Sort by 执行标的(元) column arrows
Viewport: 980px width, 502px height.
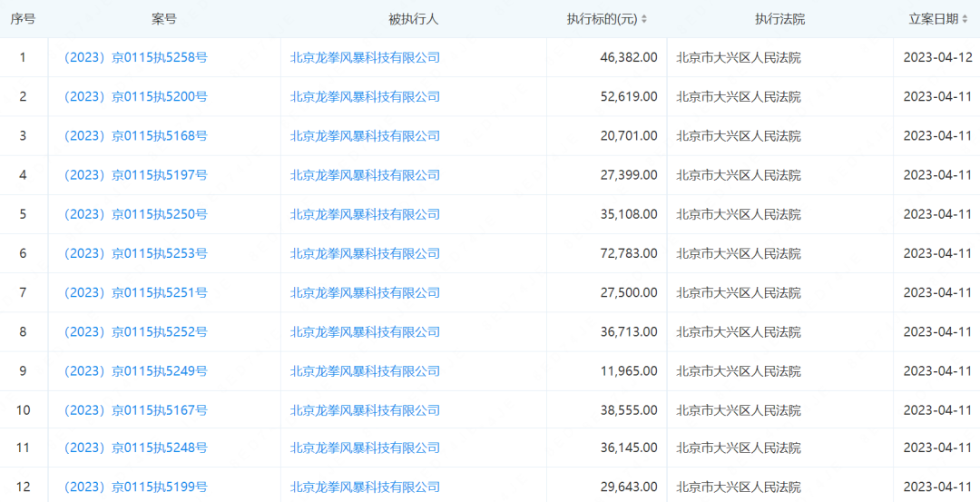pos(644,19)
